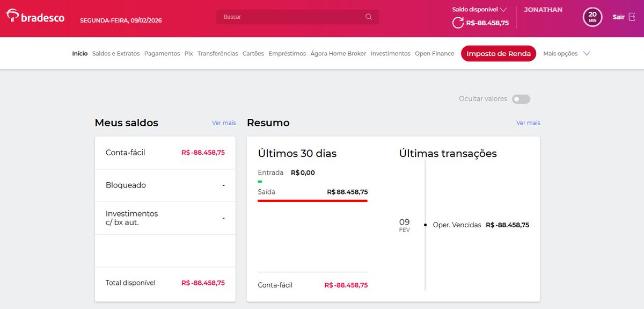Open Ágora Home Broker menu
The image size is (644, 309).
pyautogui.click(x=338, y=54)
